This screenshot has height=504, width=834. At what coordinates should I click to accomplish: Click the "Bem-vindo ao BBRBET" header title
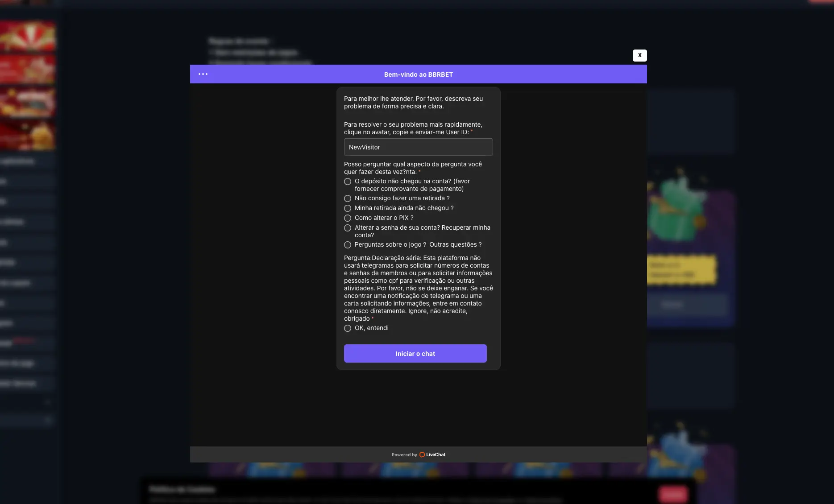pyautogui.click(x=418, y=74)
